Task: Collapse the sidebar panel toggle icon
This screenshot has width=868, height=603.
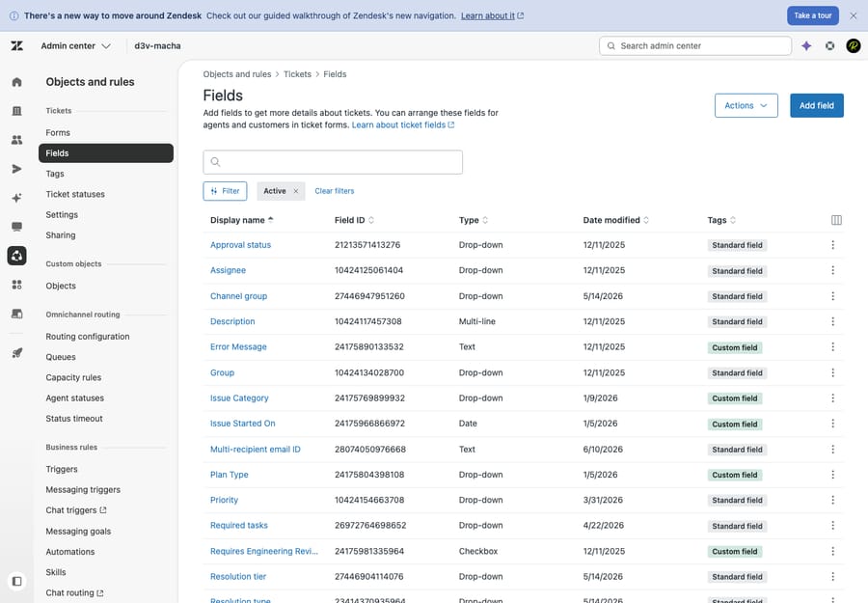Action: click(x=17, y=582)
